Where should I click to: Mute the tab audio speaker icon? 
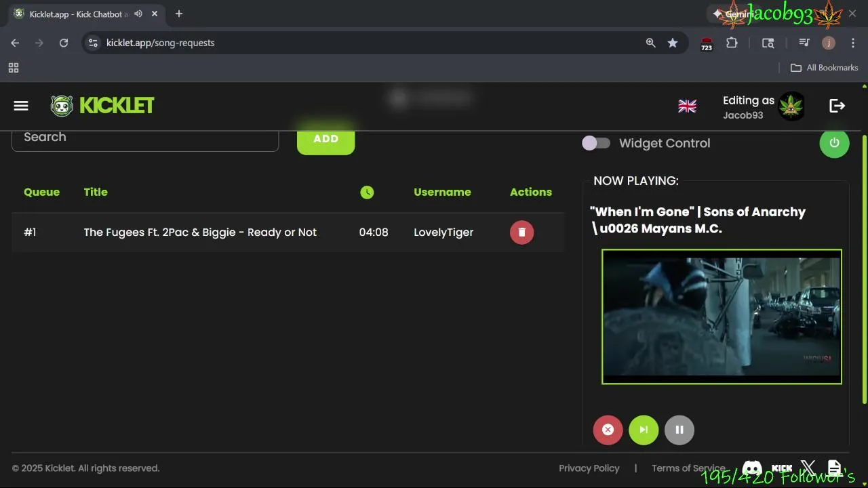click(x=138, y=14)
